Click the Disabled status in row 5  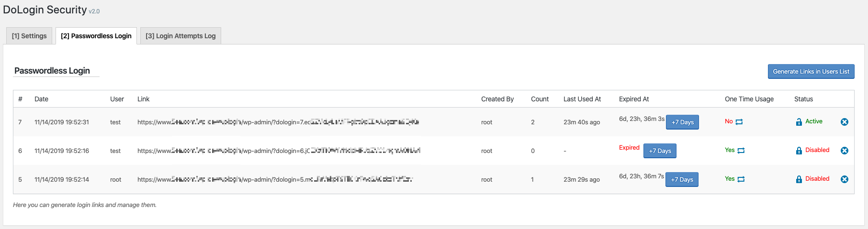pyautogui.click(x=817, y=179)
